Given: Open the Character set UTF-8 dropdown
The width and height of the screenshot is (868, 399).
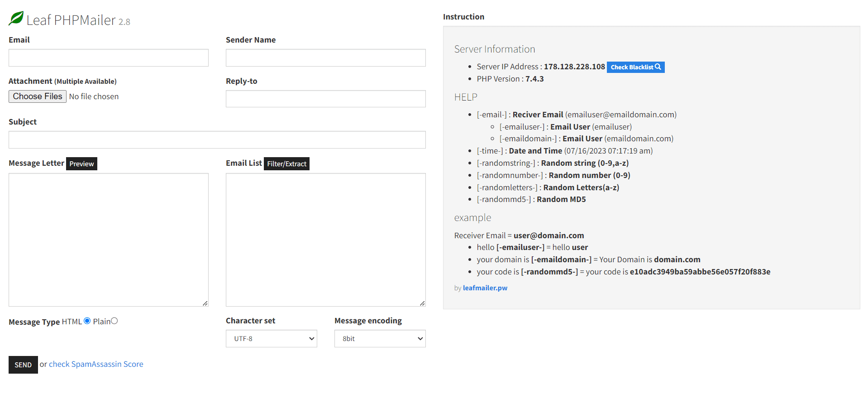Looking at the screenshot, I should pos(271,339).
